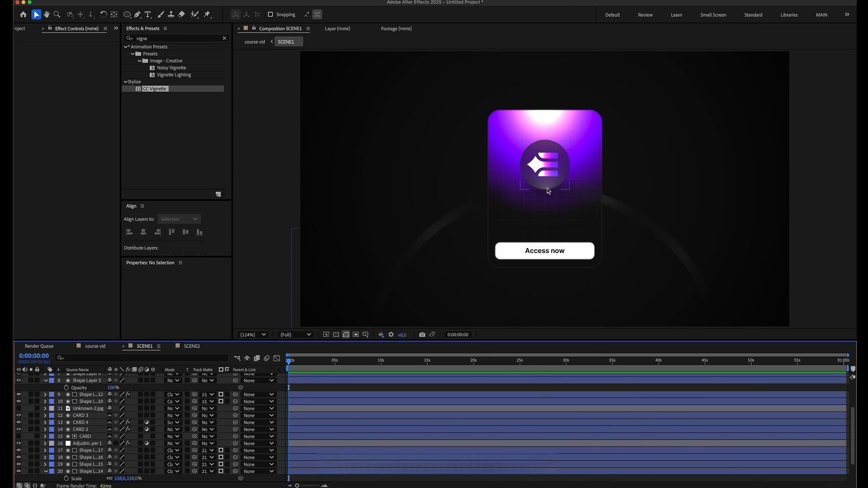
Task: Apply the CC Vignette effect
Action: click(x=155, y=89)
